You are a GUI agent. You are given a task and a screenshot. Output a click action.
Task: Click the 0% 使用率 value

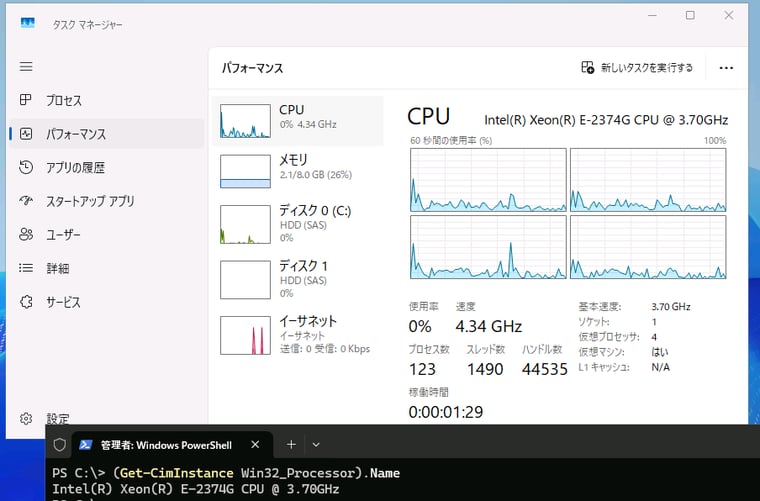click(x=420, y=326)
